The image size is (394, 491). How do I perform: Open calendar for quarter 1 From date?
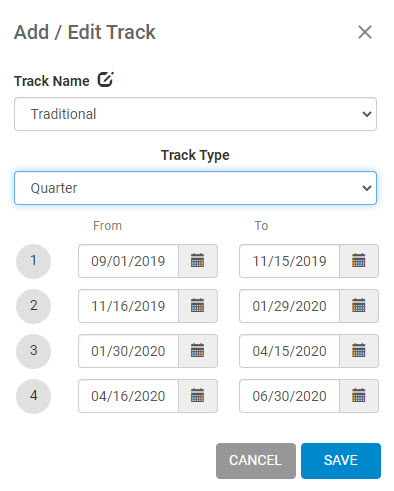[198, 261]
